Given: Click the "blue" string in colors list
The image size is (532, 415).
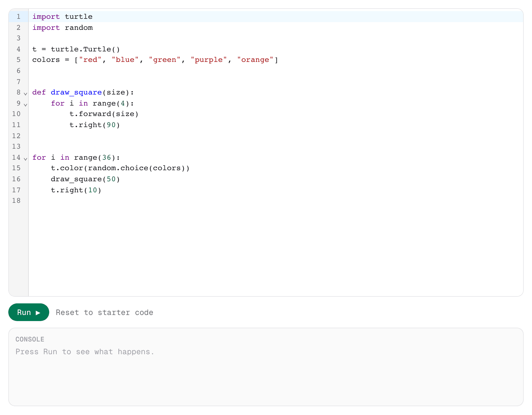Looking at the screenshot, I should [x=125, y=60].
